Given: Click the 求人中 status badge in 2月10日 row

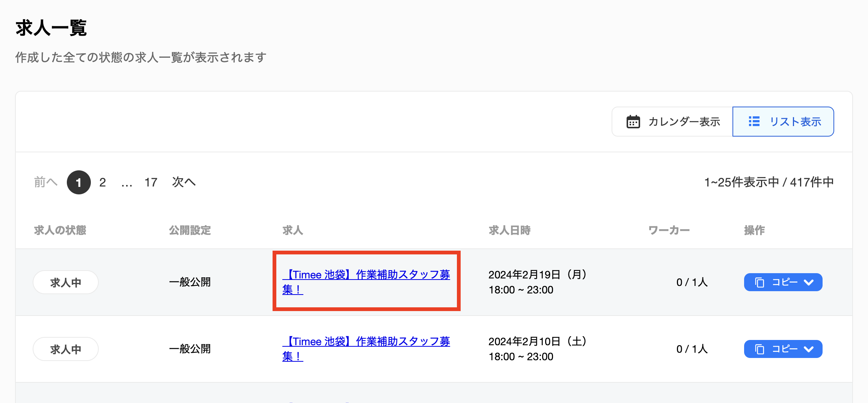Looking at the screenshot, I should pos(66,349).
